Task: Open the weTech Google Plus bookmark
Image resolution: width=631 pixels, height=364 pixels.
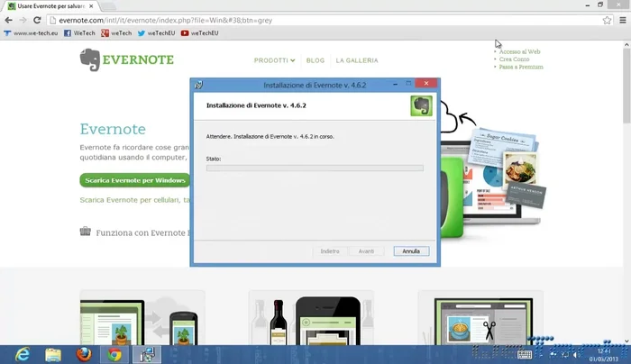Action: pos(116,33)
